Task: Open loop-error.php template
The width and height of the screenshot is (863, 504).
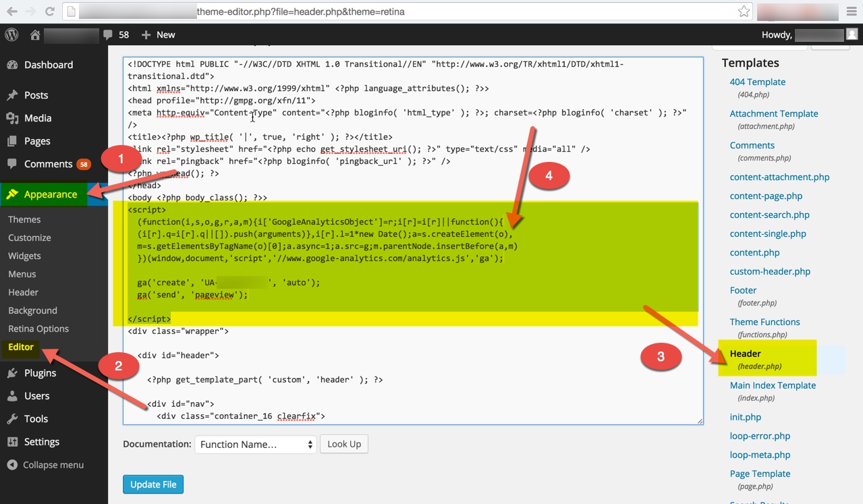Action: [x=760, y=436]
